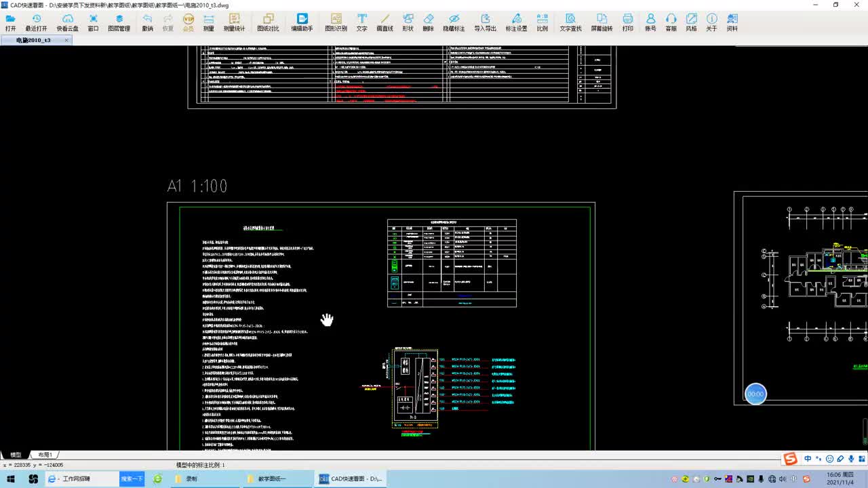Open the 最近打开 recent files list
The height and width of the screenshot is (488, 868).
click(x=36, y=22)
